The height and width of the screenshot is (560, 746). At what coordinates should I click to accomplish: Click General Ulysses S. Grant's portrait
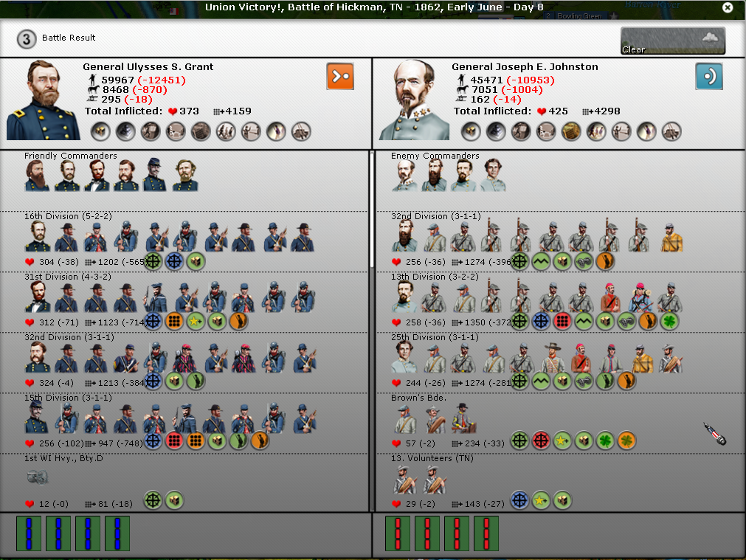[43, 100]
